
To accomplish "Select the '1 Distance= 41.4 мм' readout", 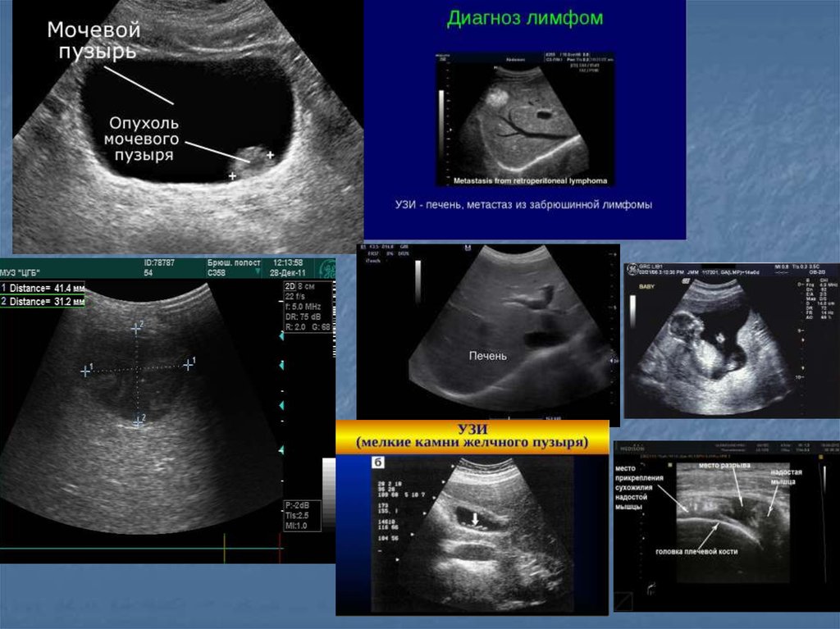I will (43, 288).
